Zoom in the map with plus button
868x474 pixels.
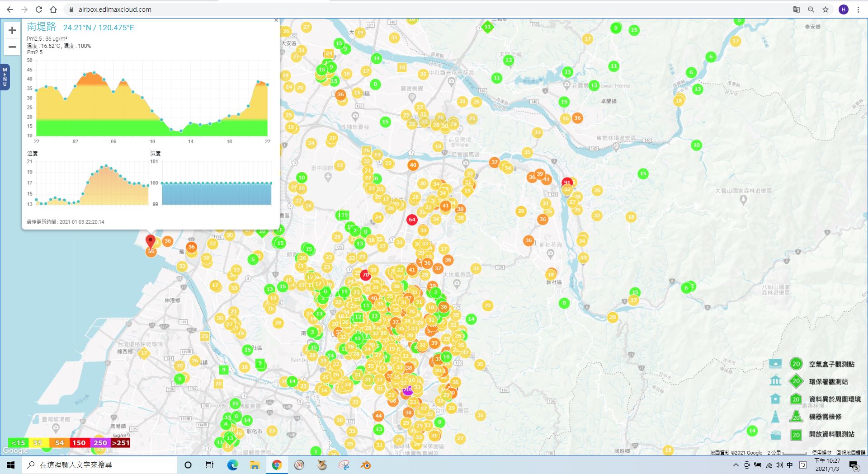12,30
